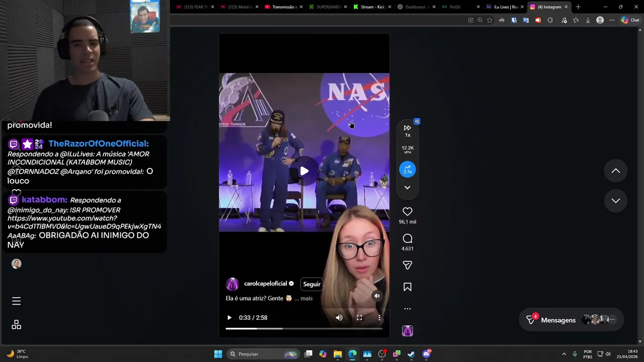
Task: Open Edge settings and more menu
Action: click(x=612, y=20)
